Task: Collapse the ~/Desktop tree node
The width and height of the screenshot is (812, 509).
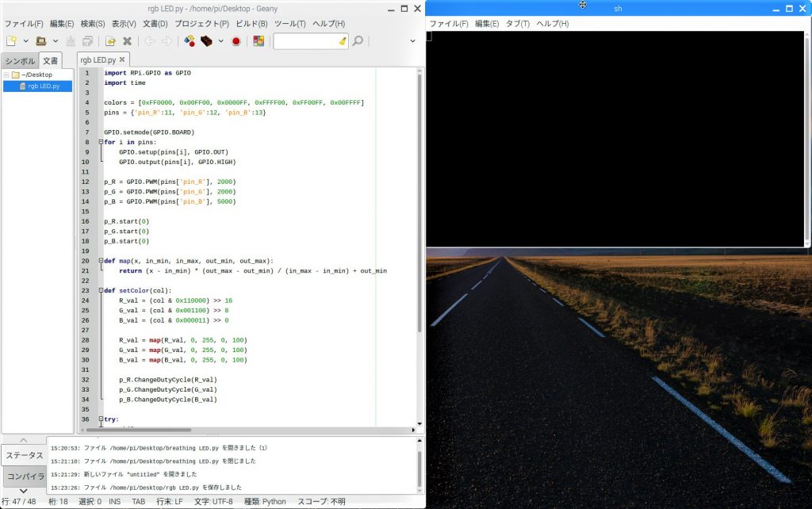Action: [6, 75]
